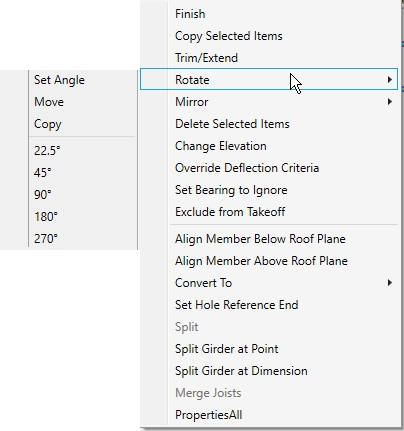Expand the Mirror submenu arrow
404x431 pixels.
(x=389, y=102)
